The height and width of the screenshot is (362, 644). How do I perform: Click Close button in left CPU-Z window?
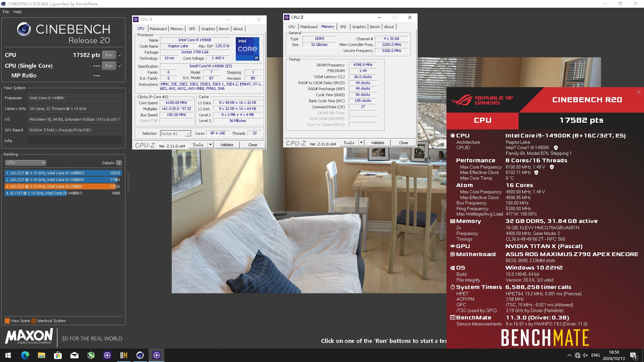pos(253,145)
